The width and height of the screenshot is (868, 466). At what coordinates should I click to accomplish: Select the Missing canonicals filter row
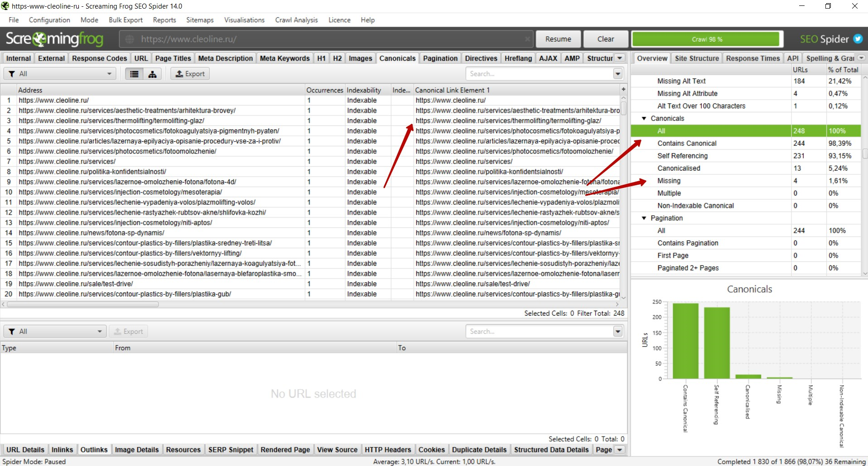[x=746, y=181]
